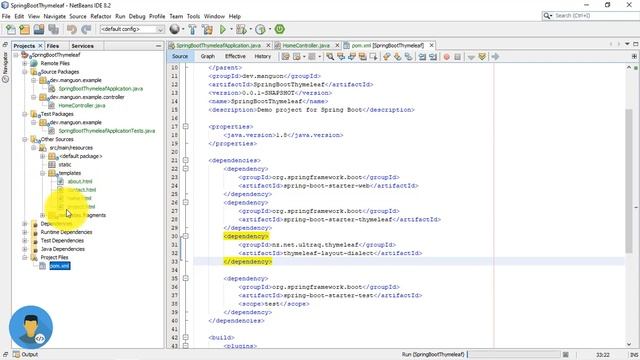Viewport: 640px width, 360px height.
Task: Toggle Highlight Search in editor toolbar
Action: click(362, 57)
